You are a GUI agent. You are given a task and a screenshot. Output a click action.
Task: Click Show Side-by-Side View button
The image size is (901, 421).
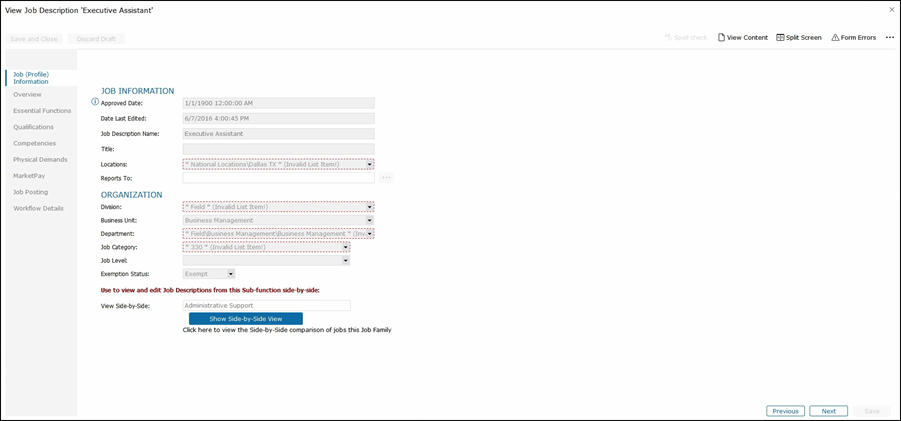[245, 318]
